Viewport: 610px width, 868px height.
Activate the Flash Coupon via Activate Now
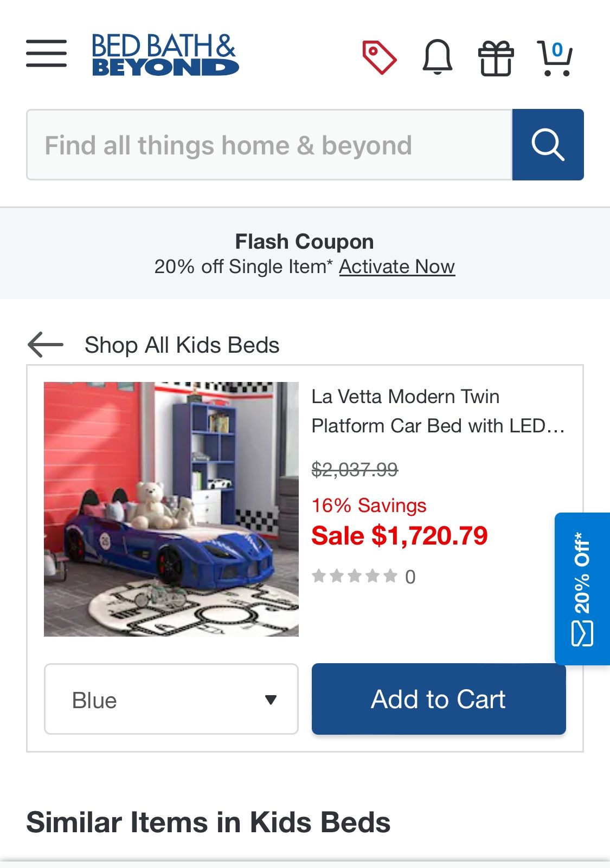397,267
